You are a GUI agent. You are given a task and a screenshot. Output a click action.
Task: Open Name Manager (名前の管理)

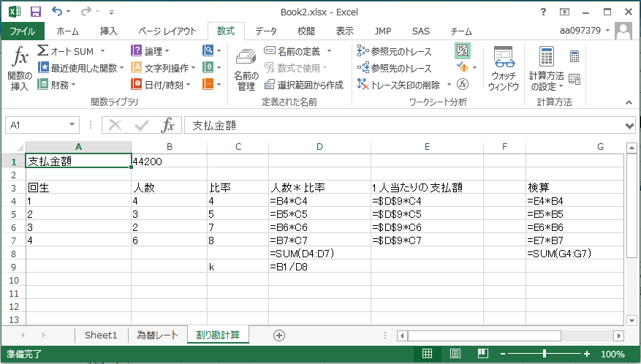tap(246, 70)
